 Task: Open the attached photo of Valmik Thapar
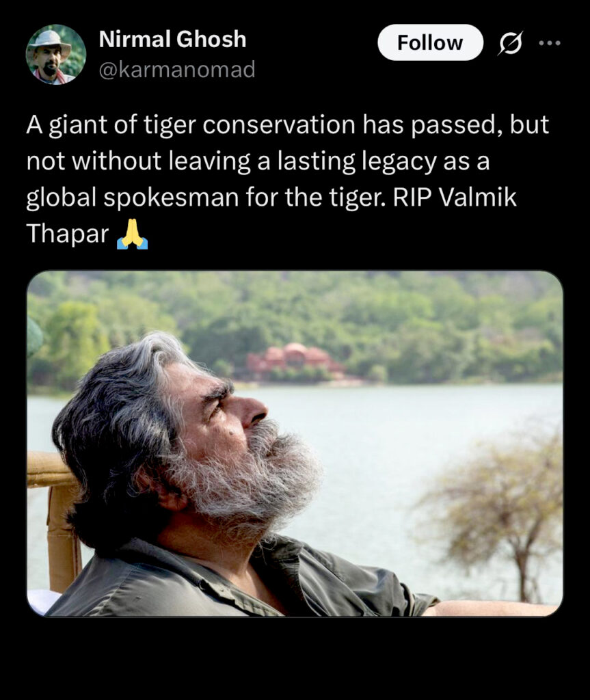tap(295, 444)
